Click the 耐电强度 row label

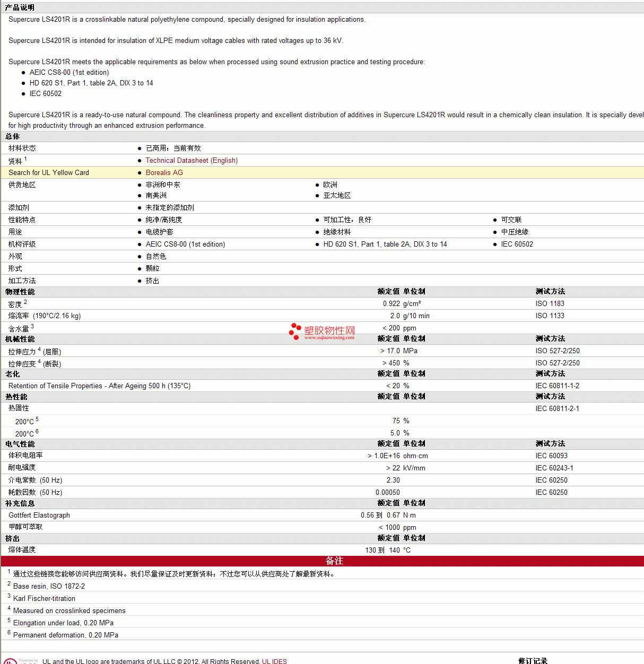tap(22, 467)
